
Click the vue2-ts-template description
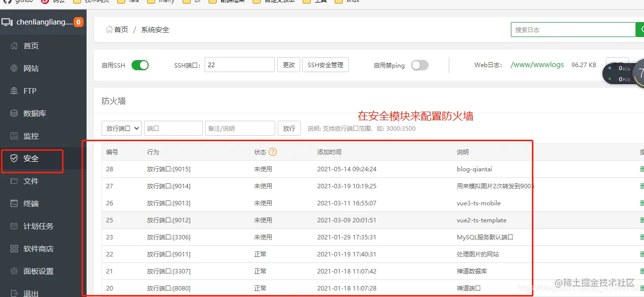(x=482, y=220)
